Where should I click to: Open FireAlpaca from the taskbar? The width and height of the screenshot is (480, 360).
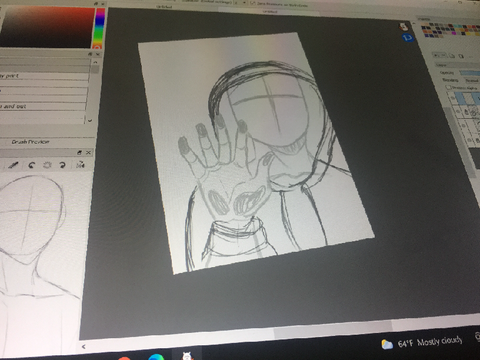pyautogui.click(x=187, y=356)
